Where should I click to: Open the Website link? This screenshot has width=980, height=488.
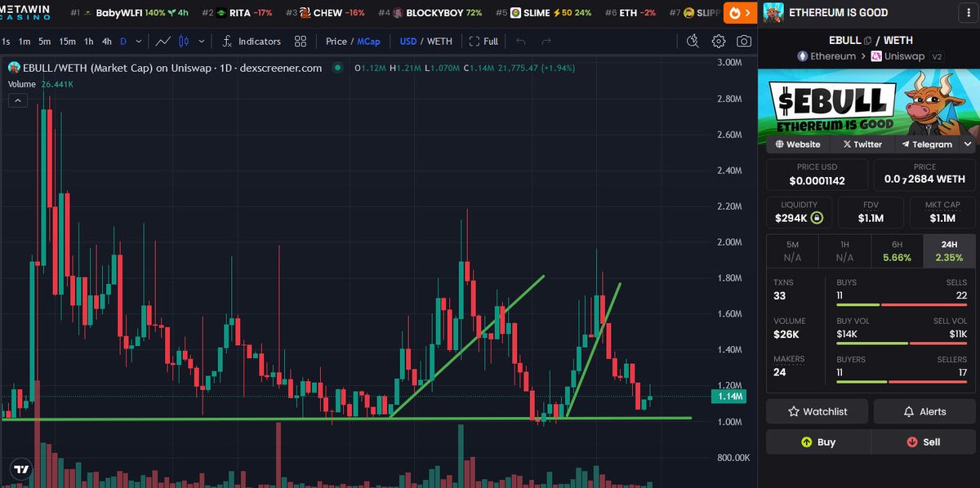click(x=798, y=144)
